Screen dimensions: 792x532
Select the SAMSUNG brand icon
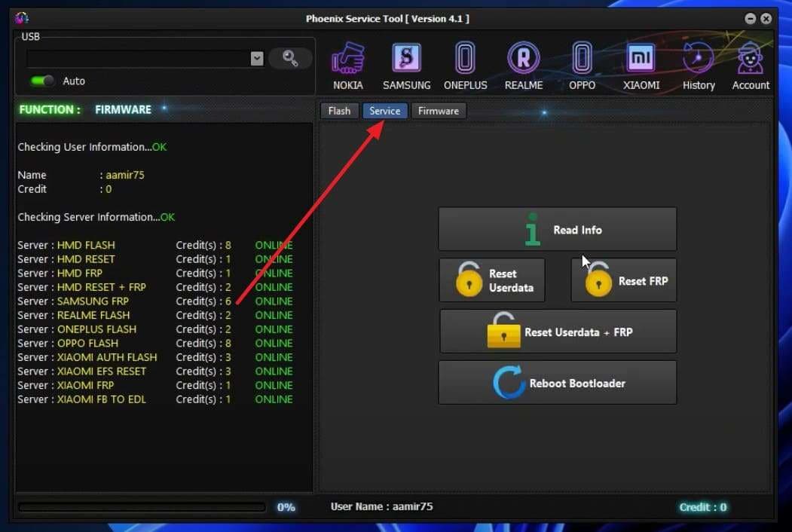[x=407, y=66]
